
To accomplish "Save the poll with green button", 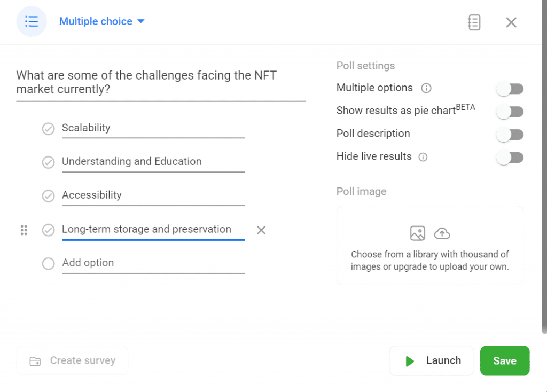I will [x=504, y=361].
